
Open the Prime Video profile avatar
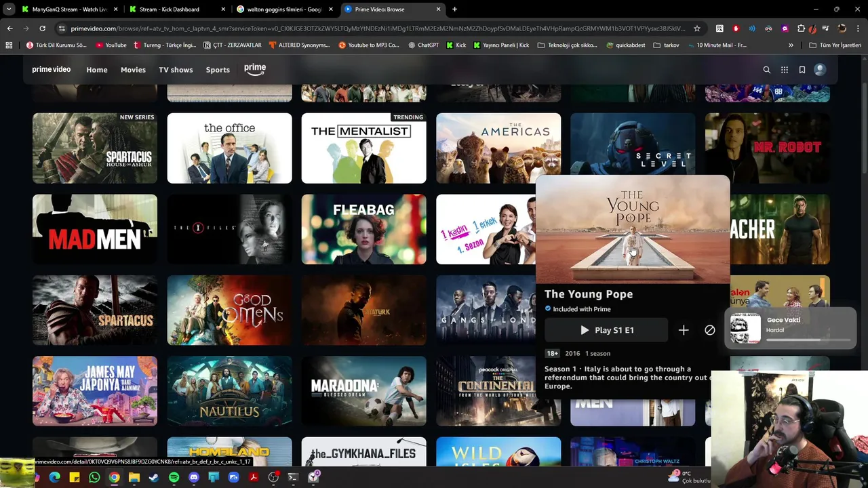pyautogui.click(x=820, y=69)
